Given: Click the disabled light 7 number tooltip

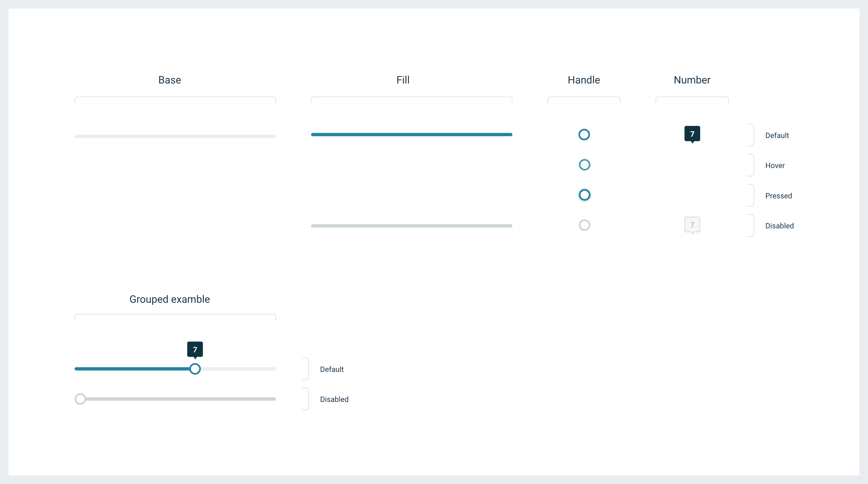Looking at the screenshot, I should pos(692,225).
